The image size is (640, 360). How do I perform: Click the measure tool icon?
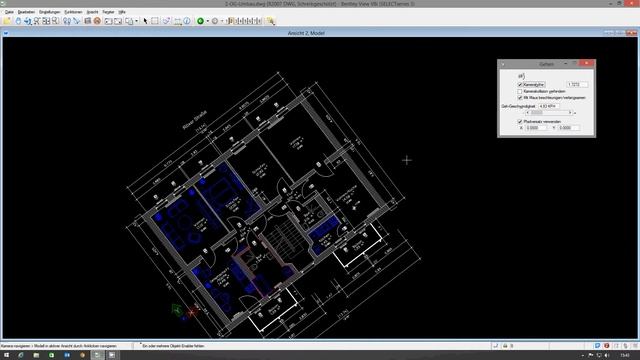point(166,21)
